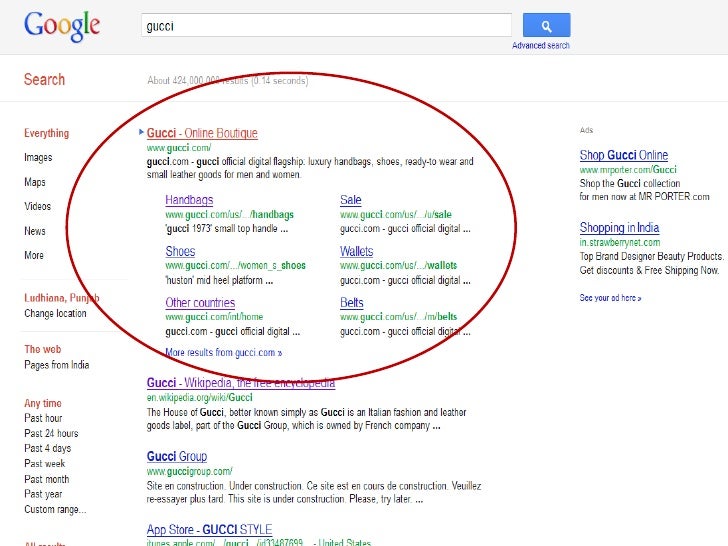Open the Gucci Group result

coord(177,456)
